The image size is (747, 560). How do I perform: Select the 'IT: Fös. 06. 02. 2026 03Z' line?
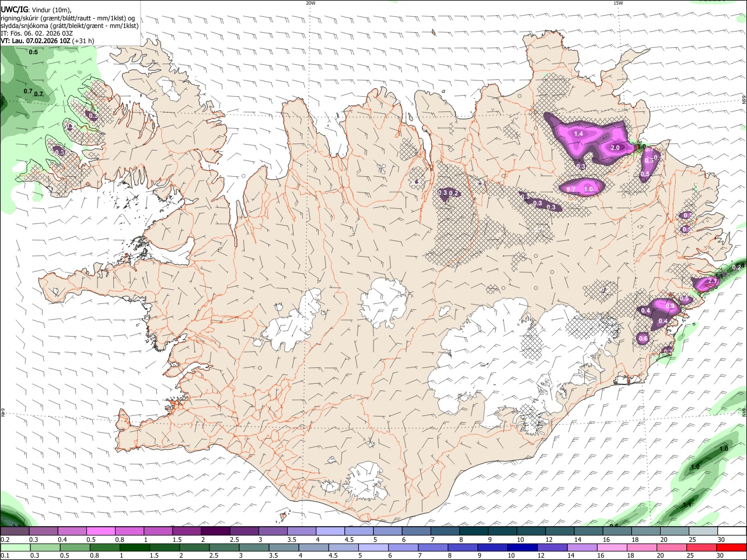coord(37,33)
